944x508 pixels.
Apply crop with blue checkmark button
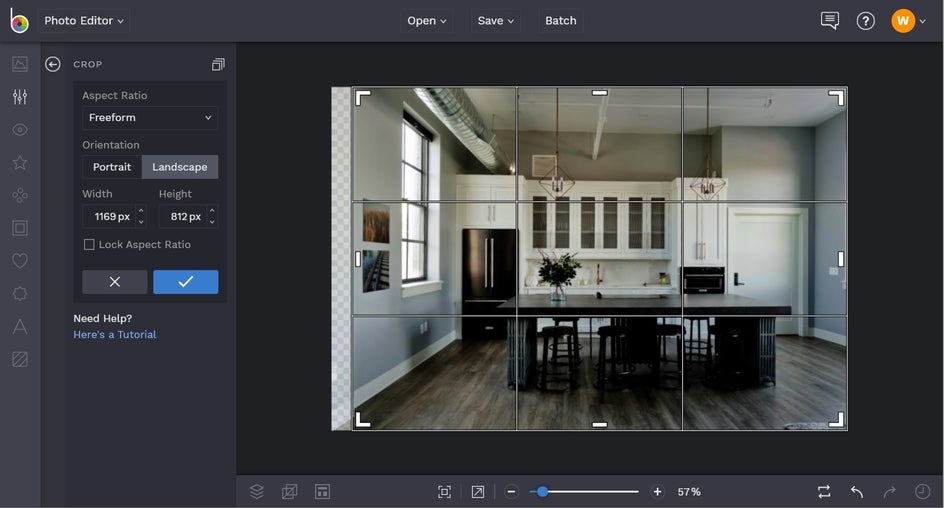(x=185, y=282)
